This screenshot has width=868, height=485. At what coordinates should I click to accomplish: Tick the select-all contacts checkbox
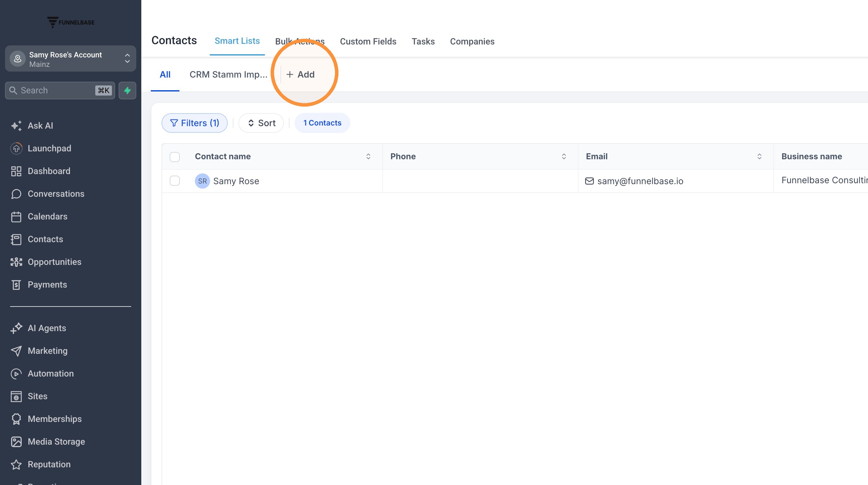[x=174, y=157]
